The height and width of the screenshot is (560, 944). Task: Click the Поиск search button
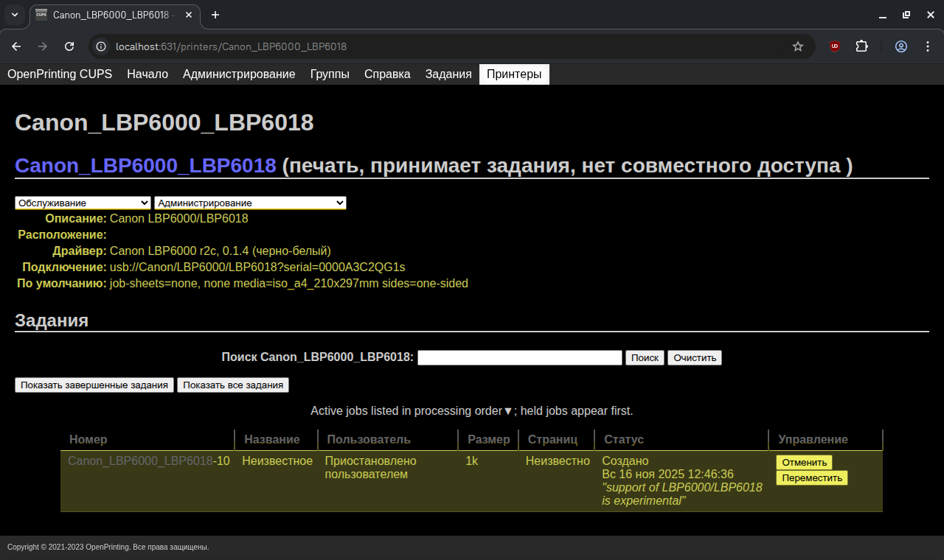pyautogui.click(x=645, y=357)
